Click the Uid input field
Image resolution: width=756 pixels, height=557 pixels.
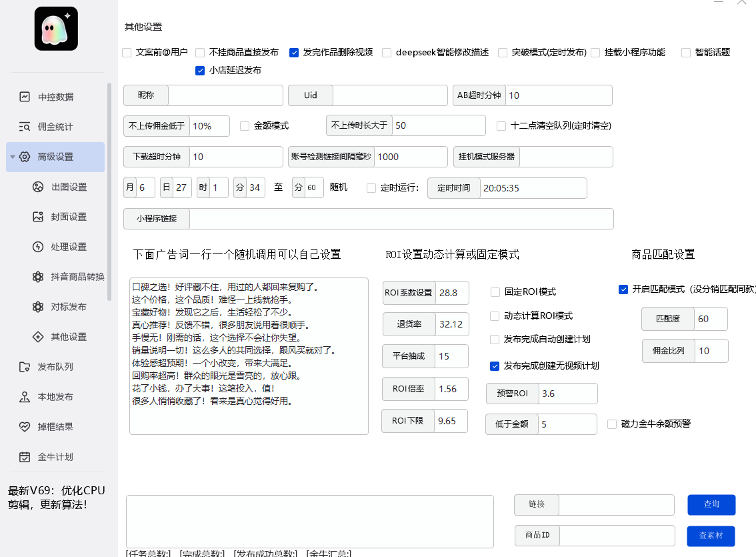pyautogui.click(x=389, y=95)
